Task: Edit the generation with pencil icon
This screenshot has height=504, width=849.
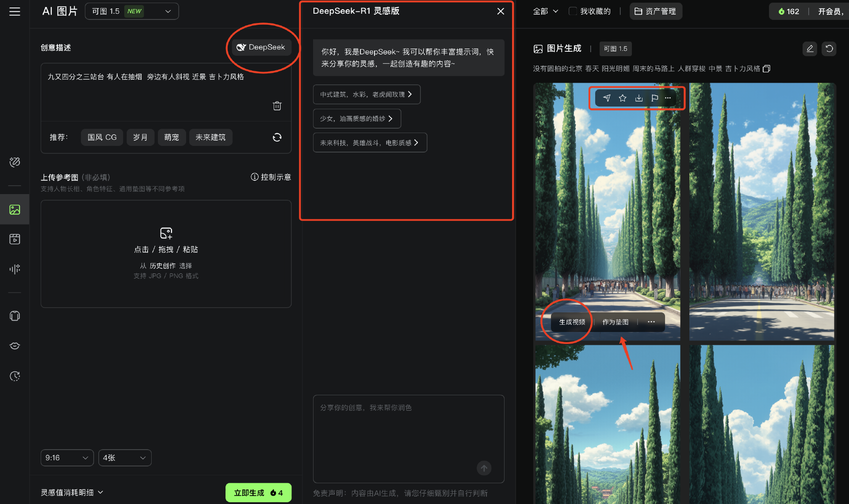Action: click(810, 49)
